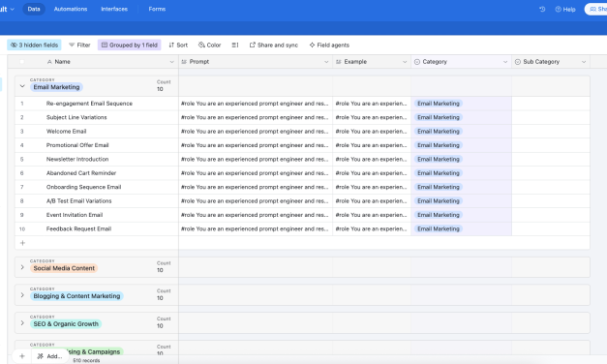Image resolution: width=607 pixels, height=364 pixels.
Task: Select the Newsletter Introduction record
Action: tap(77, 159)
